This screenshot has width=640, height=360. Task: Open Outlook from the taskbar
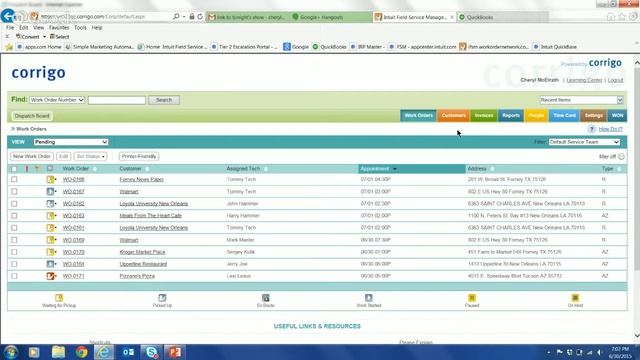128,352
